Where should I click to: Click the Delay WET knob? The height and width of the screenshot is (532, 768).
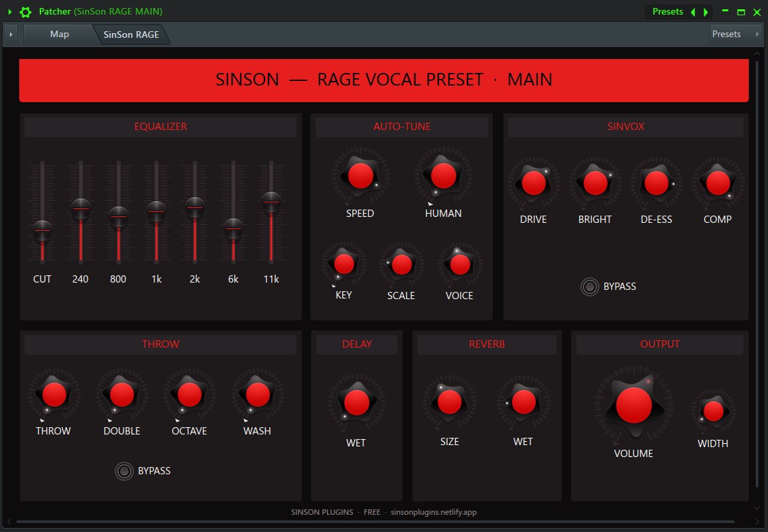click(x=356, y=403)
